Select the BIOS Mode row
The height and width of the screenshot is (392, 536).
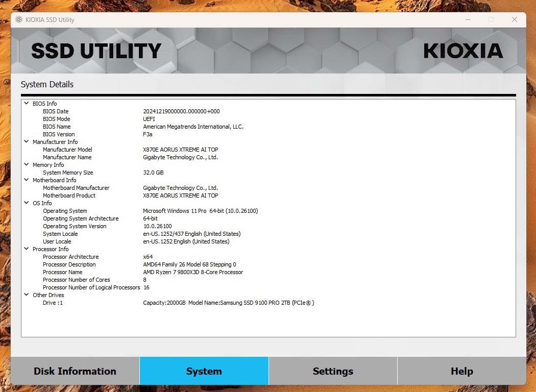tap(269, 119)
